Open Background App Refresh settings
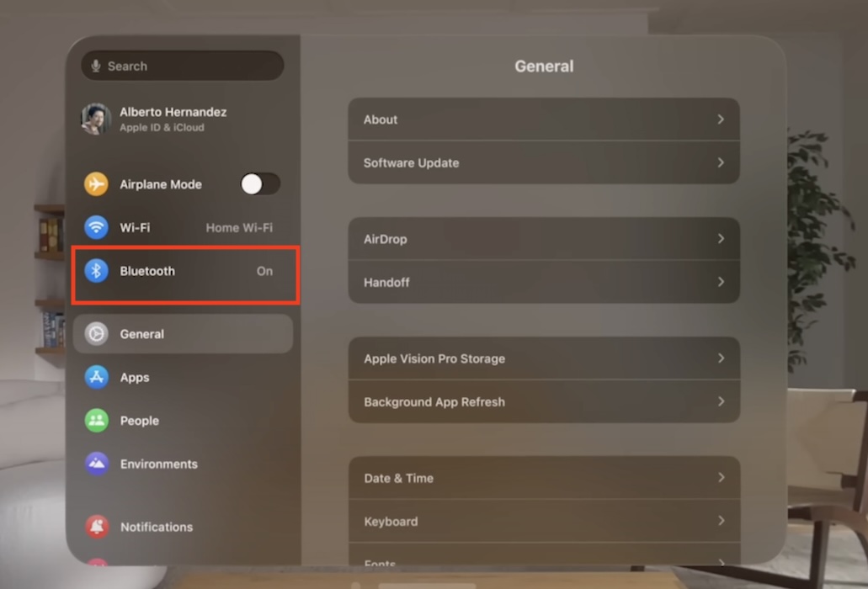Screen dimensions: 868x589 click(544, 401)
